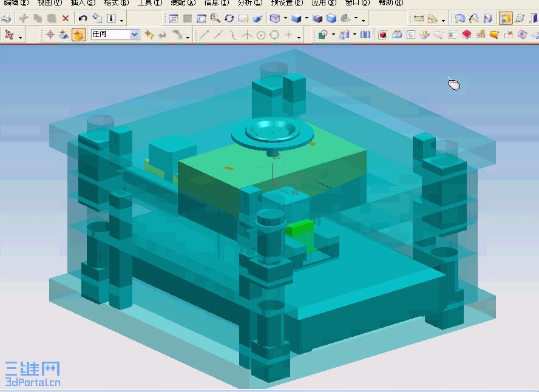The width and height of the screenshot is (539, 392).
Task: Expand the dropdown after the gray face icon
Action: (356, 18)
